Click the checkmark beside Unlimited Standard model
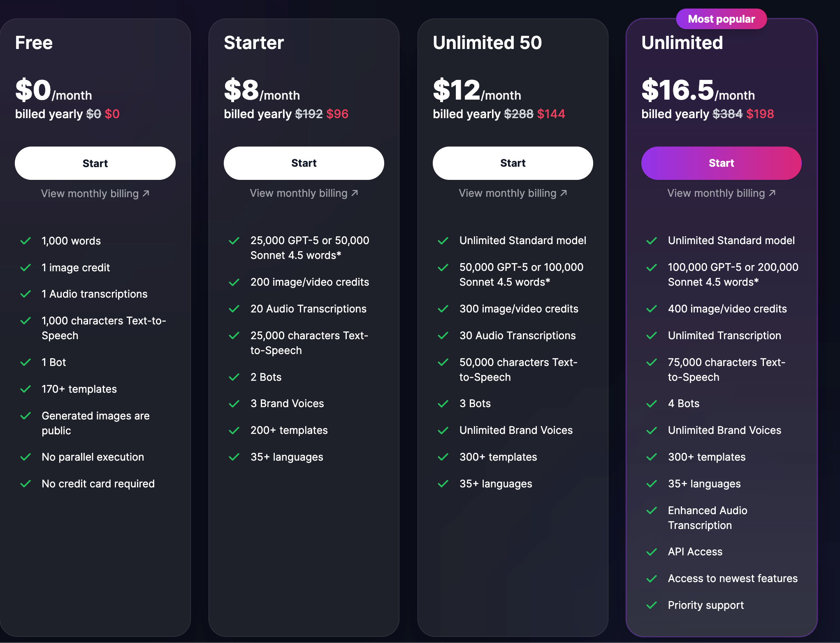The width and height of the screenshot is (840, 643). coord(443,241)
